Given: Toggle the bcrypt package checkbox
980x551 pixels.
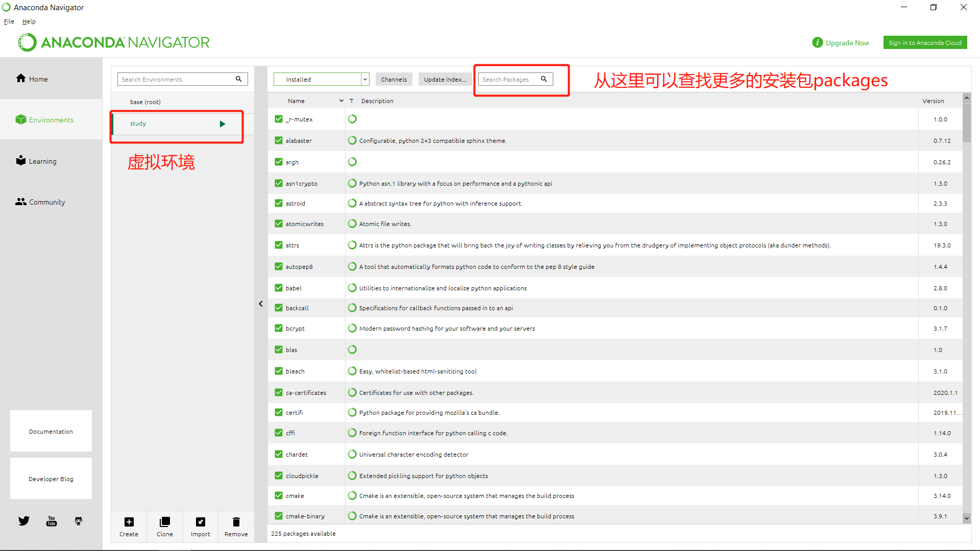Looking at the screenshot, I should [x=279, y=328].
